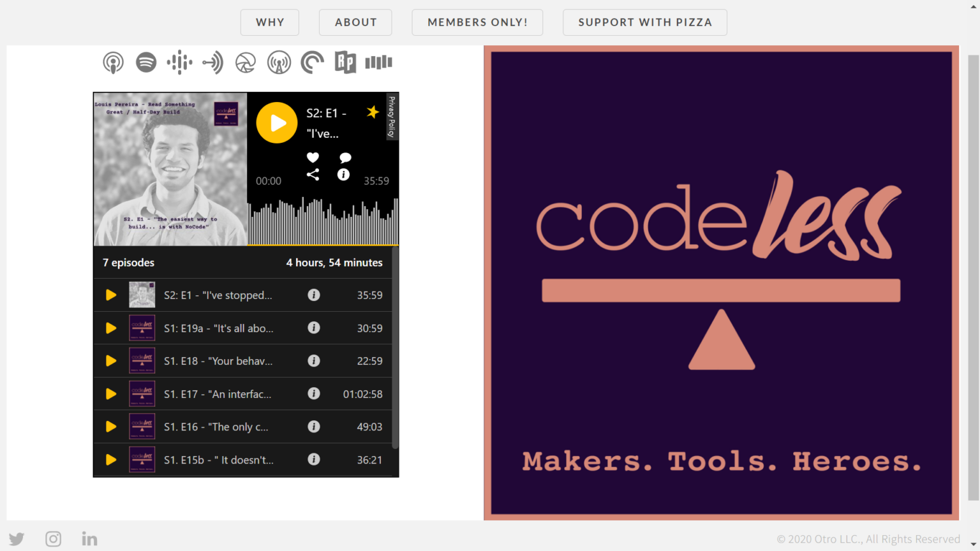
Task: Switch to the MEMBERS ONLY! page
Action: (x=477, y=22)
